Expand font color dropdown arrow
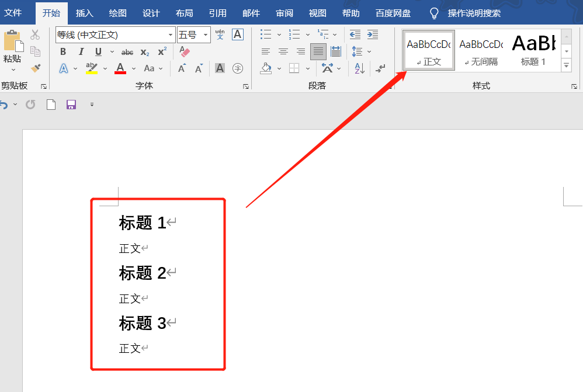 click(x=133, y=68)
